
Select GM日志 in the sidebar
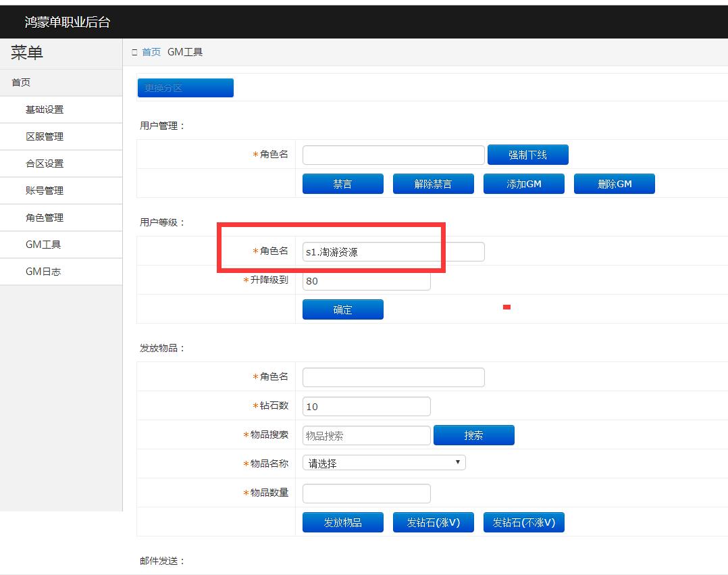point(43,272)
